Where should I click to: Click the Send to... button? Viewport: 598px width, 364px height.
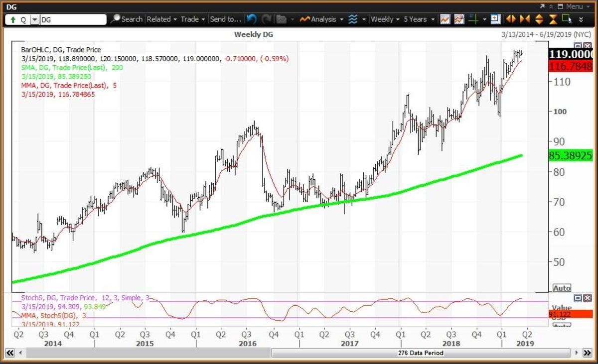(226, 19)
